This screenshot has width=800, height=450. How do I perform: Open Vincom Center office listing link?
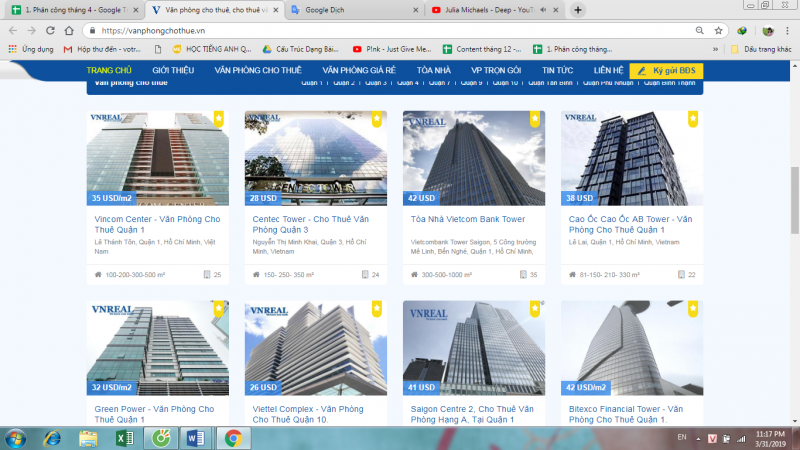[157, 224]
